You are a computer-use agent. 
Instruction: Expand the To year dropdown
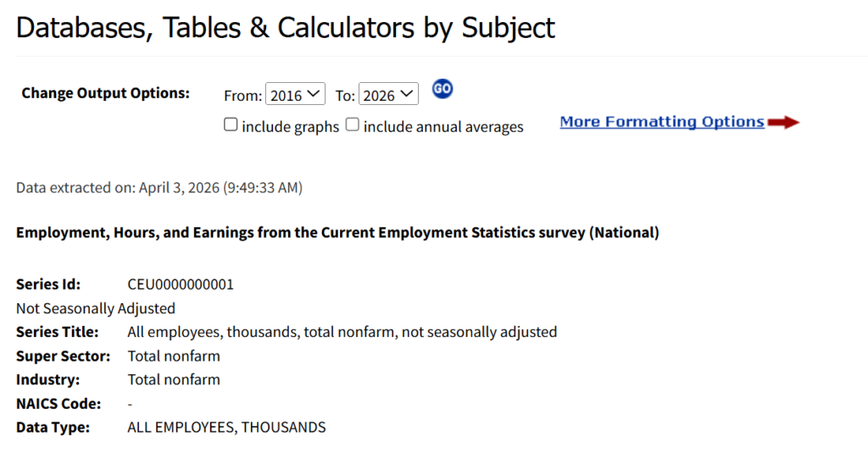pos(389,95)
